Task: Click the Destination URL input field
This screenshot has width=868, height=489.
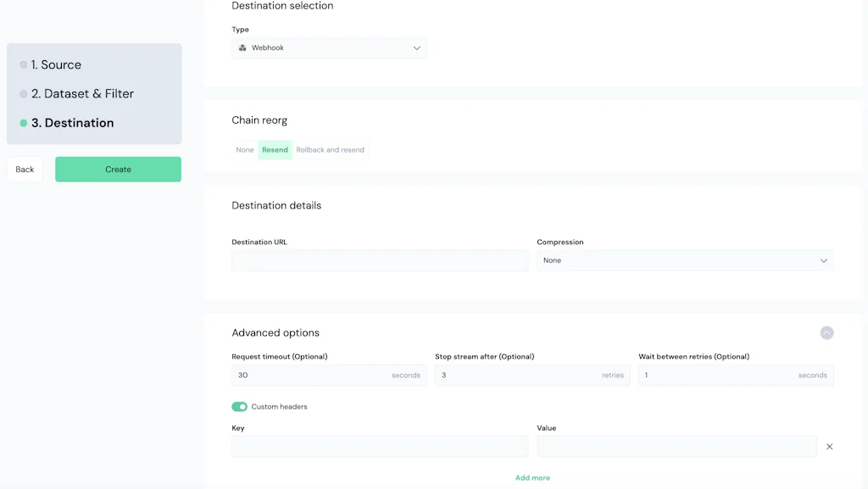Action: [380, 260]
